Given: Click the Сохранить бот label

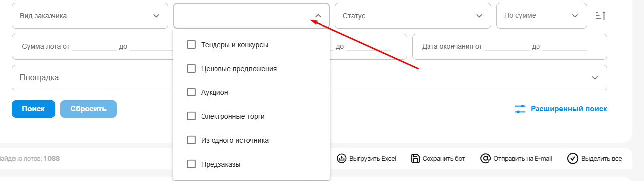Looking at the screenshot, I should (x=444, y=159).
